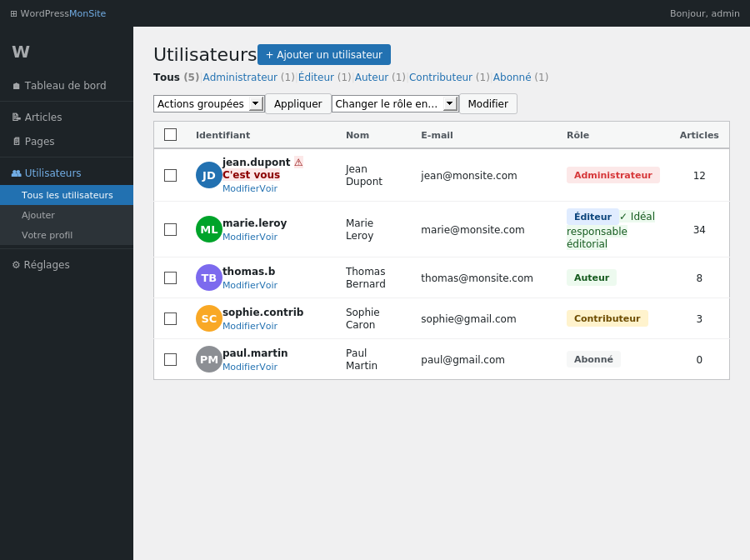Click the Pages sidebar icon
The height and width of the screenshot is (560, 750).
point(17,142)
